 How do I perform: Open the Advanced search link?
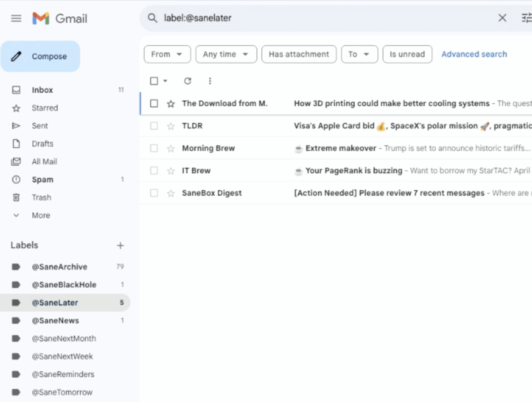coord(474,54)
